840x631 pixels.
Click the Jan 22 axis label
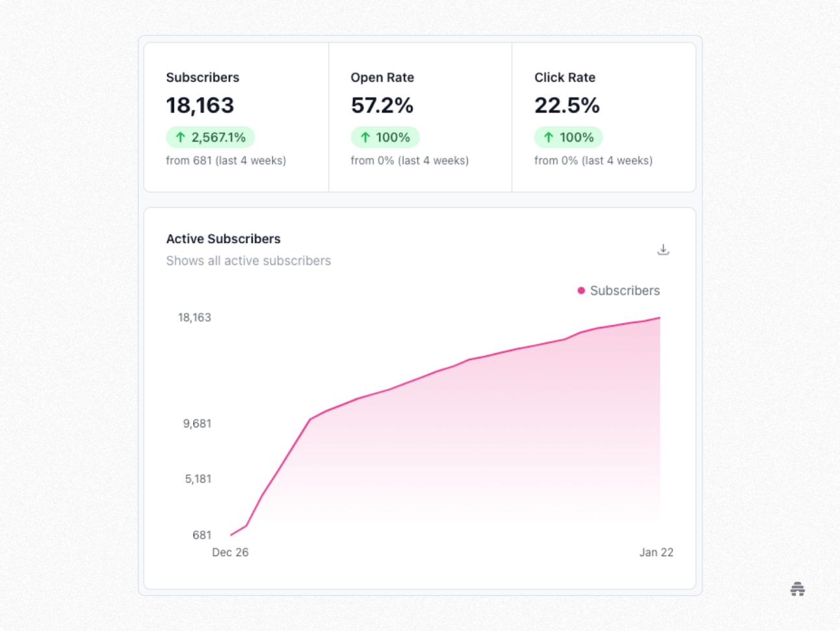coord(656,552)
